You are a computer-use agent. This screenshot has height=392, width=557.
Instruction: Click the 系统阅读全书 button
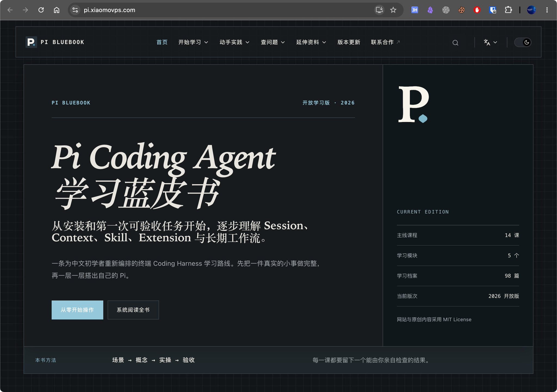point(133,310)
